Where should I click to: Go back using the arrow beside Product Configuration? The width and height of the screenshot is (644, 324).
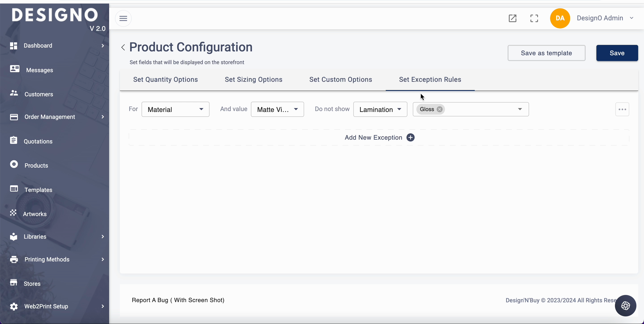pos(123,47)
